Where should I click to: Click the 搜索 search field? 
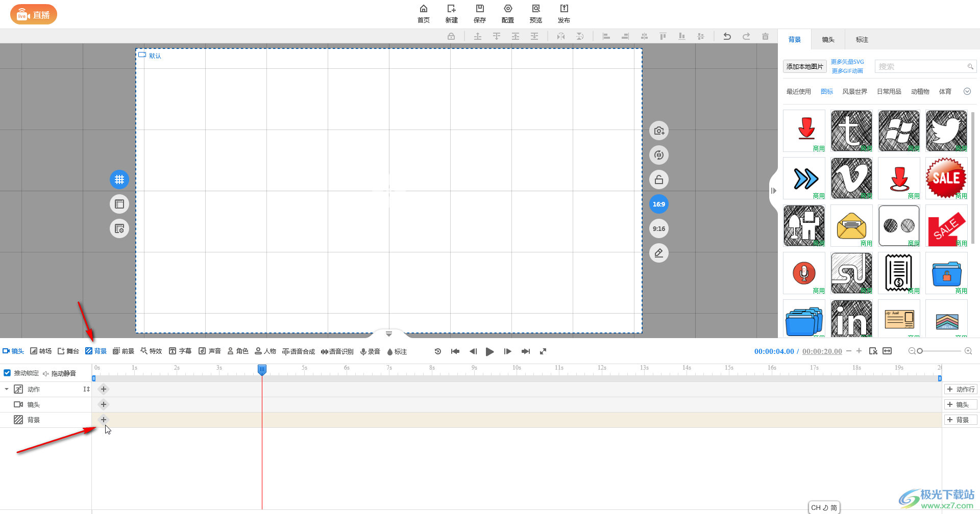click(x=925, y=66)
